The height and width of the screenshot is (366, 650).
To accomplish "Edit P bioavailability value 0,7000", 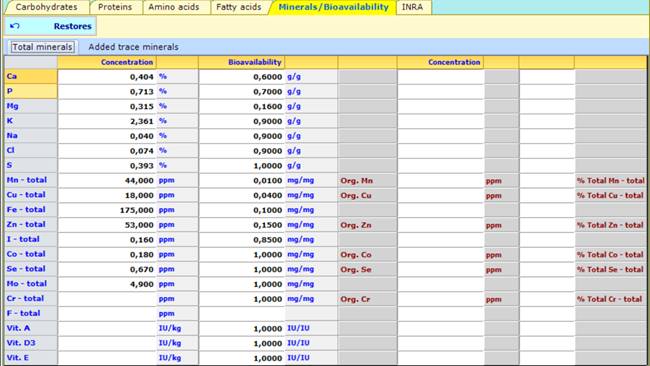I will point(242,91).
